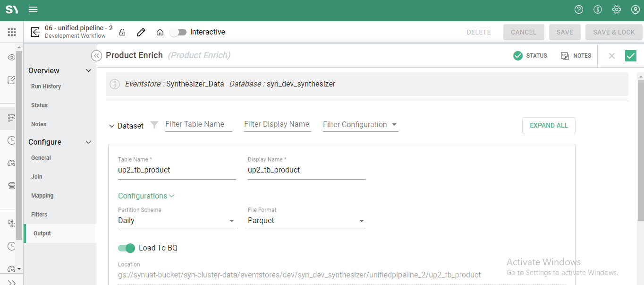Viewport: 644px width, 285px height.
Task: Click the lock icon beside workflow name
Action: coord(122,32)
